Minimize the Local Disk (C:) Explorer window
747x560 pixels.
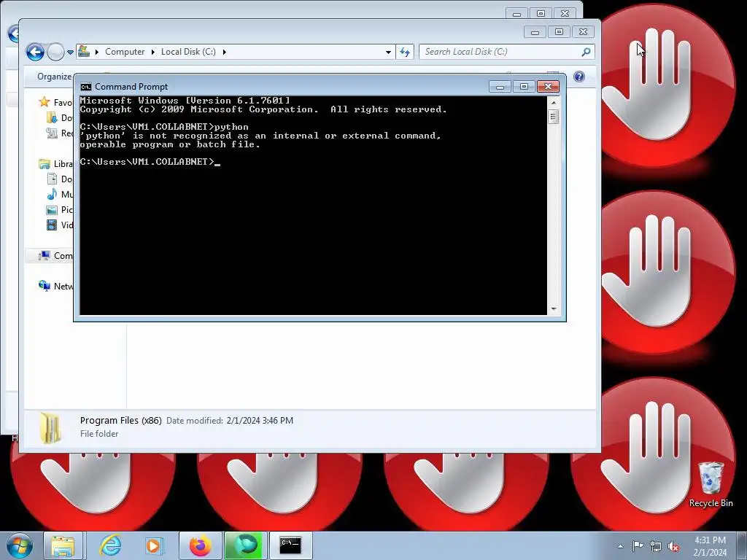pos(535,32)
